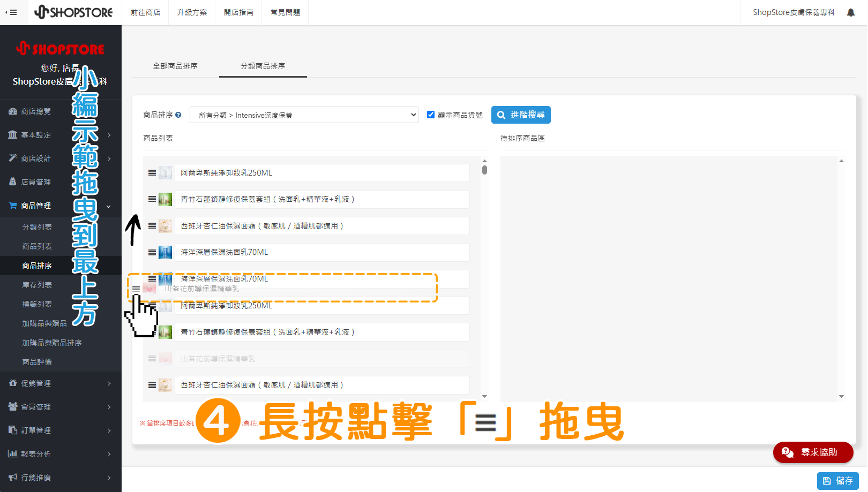
Task: Click the 行銷推廣 megaphone icon
Action: pos(13,478)
